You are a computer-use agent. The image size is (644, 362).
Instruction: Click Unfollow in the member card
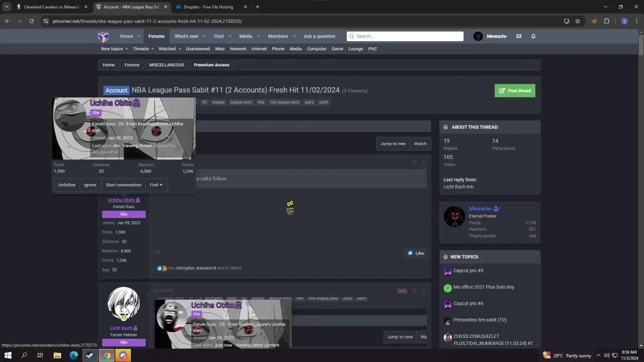click(x=66, y=185)
